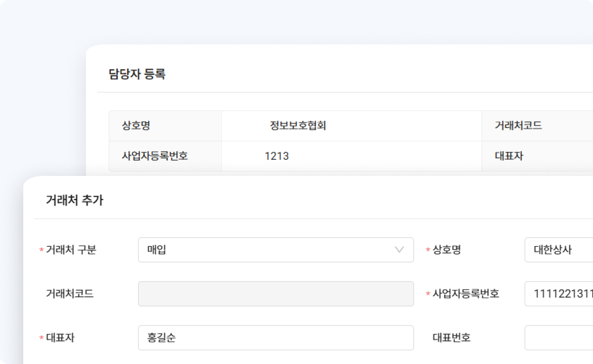This screenshot has height=364, width=593.
Task: Click the 거래처코드 label in 거래처 추가 form
Action: pyautogui.click(x=70, y=294)
